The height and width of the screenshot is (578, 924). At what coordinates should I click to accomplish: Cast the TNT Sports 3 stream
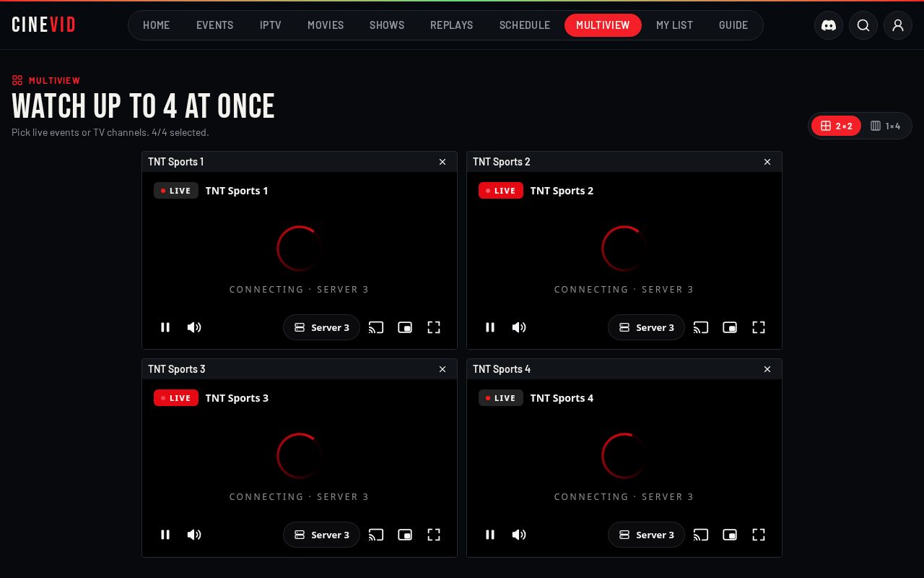376,535
